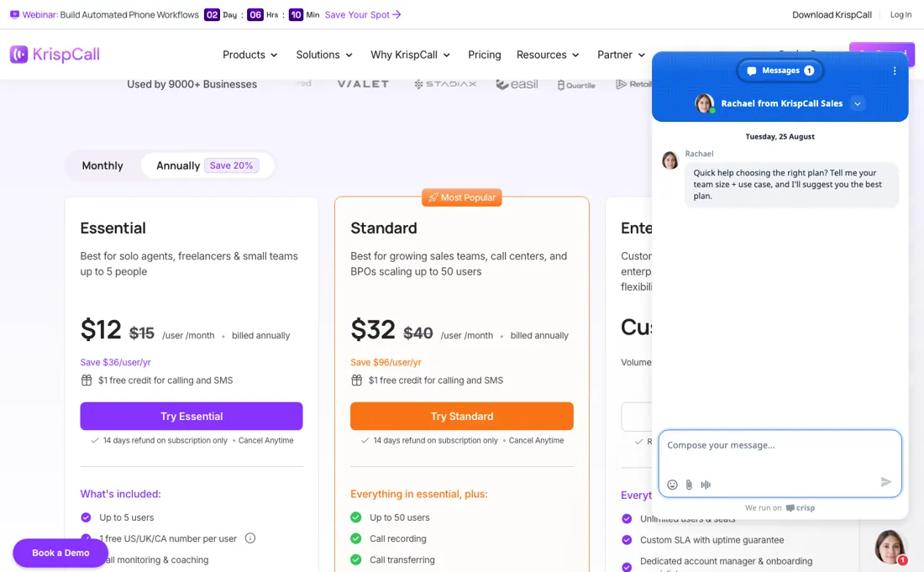Click the gift icon under Standard plan
Image resolution: width=924 pixels, height=572 pixels.
pyautogui.click(x=356, y=380)
